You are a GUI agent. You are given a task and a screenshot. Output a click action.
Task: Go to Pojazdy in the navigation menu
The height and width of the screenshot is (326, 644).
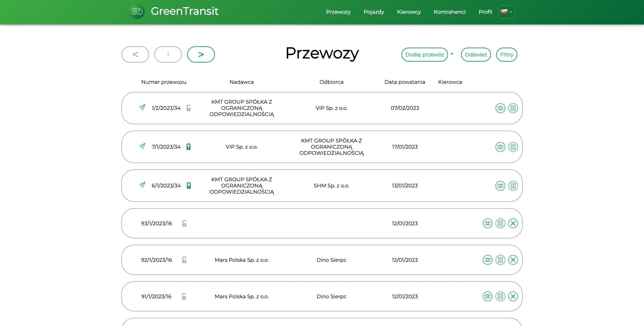point(373,12)
